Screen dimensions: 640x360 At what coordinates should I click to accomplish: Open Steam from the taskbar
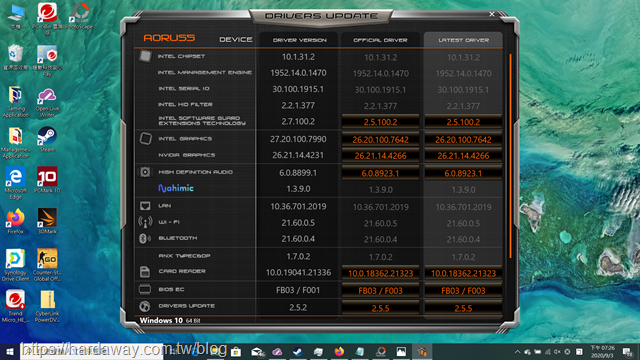298,352
